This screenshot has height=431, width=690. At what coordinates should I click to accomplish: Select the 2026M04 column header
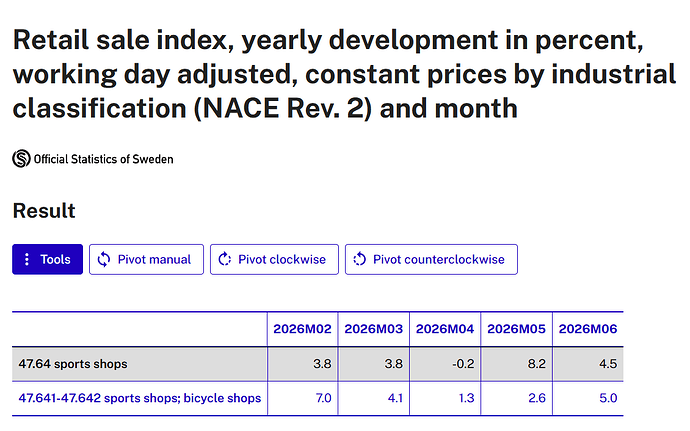445,329
